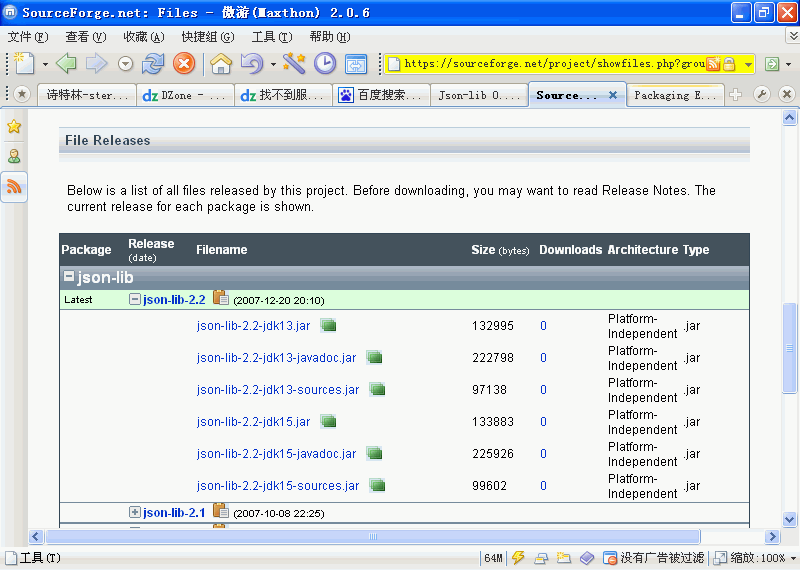The image size is (800, 570).
Task: Download json-lib-2.2-jdk13-javadoc.jar link
Action: click(276, 358)
